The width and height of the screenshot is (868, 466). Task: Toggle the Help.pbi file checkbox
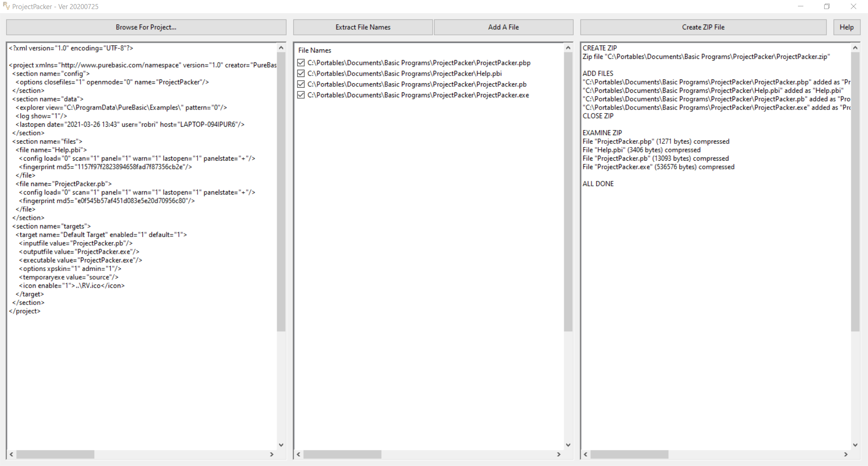[x=301, y=74]
